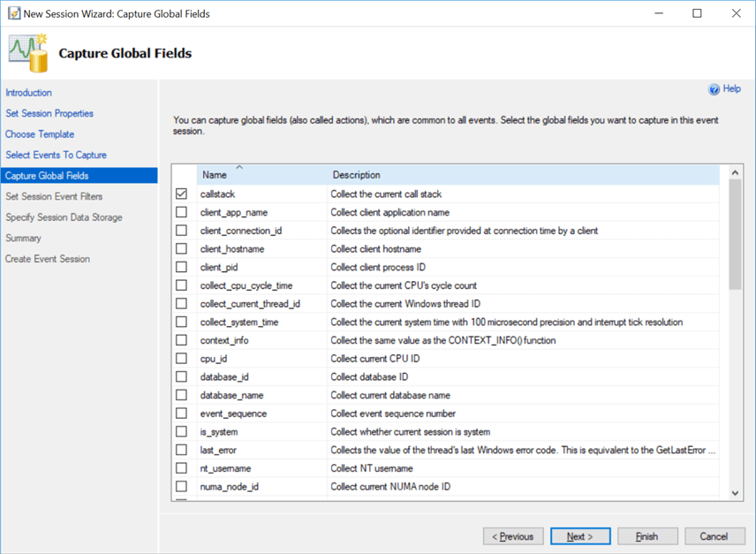The image size is (756, 554).
Task: Close the New Session Wizard window
Action: (x=736, y=13)
